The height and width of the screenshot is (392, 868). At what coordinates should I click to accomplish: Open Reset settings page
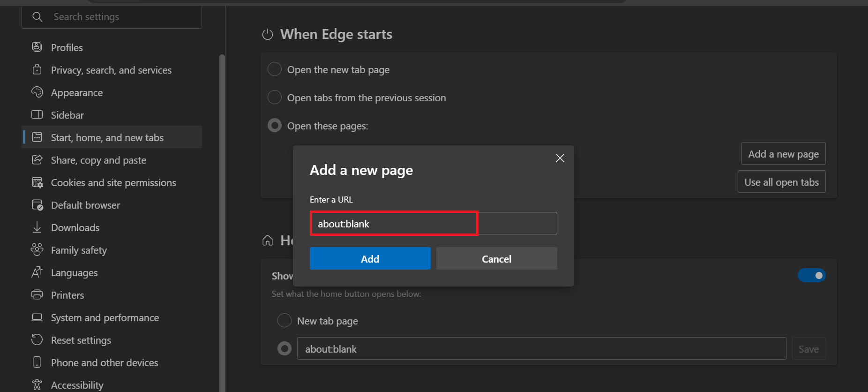tap(112, 340)
